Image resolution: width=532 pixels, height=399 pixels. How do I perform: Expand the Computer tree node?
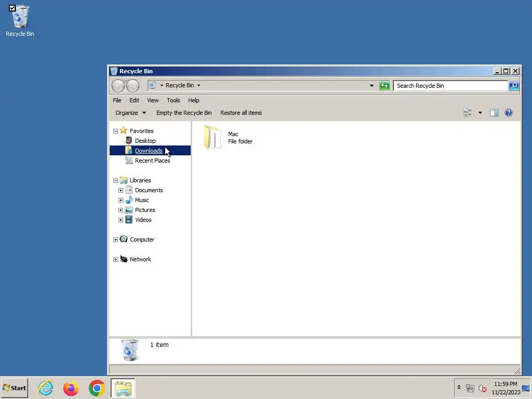pos(115,240)
